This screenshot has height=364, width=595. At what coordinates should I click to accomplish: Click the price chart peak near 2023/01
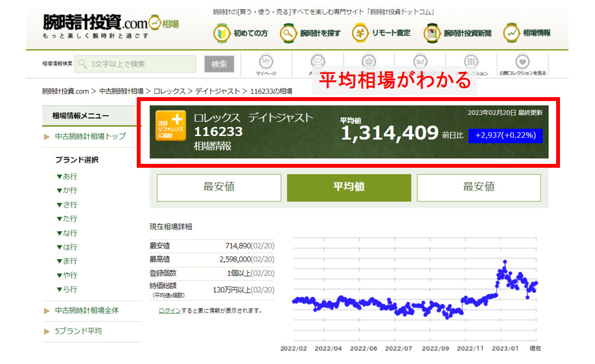(505, 262)
